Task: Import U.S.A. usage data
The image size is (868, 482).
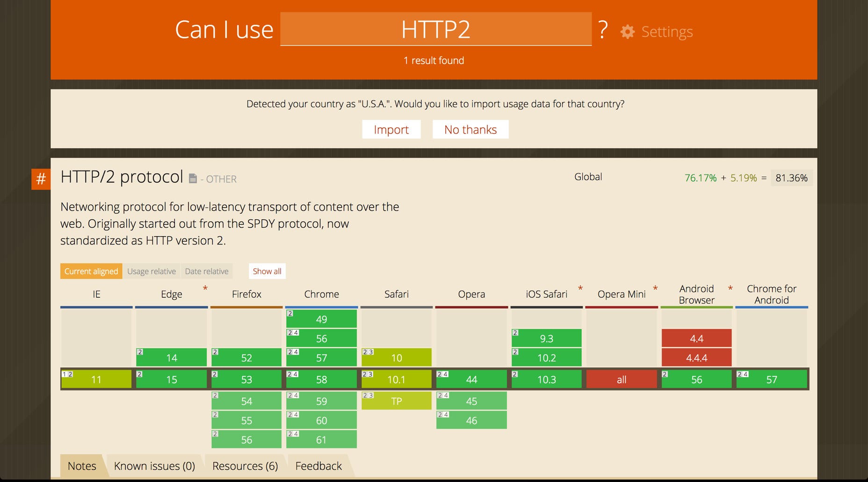Action: click(391, 129)
